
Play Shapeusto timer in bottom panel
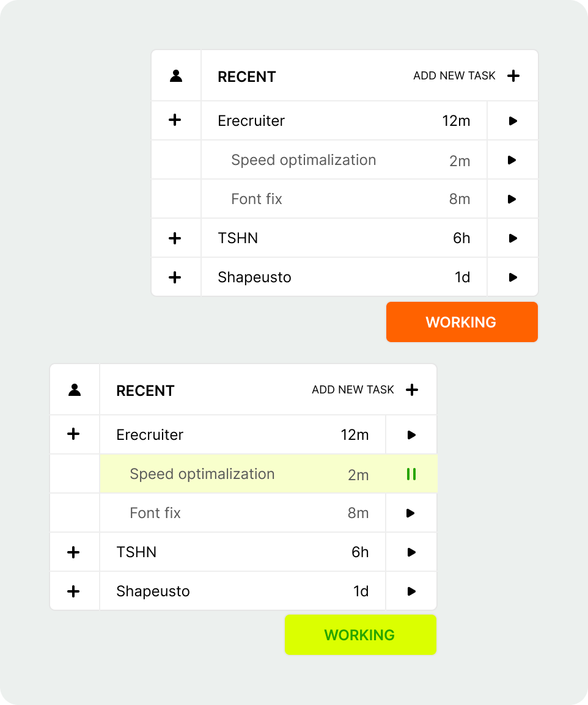[x=411, y=591]
